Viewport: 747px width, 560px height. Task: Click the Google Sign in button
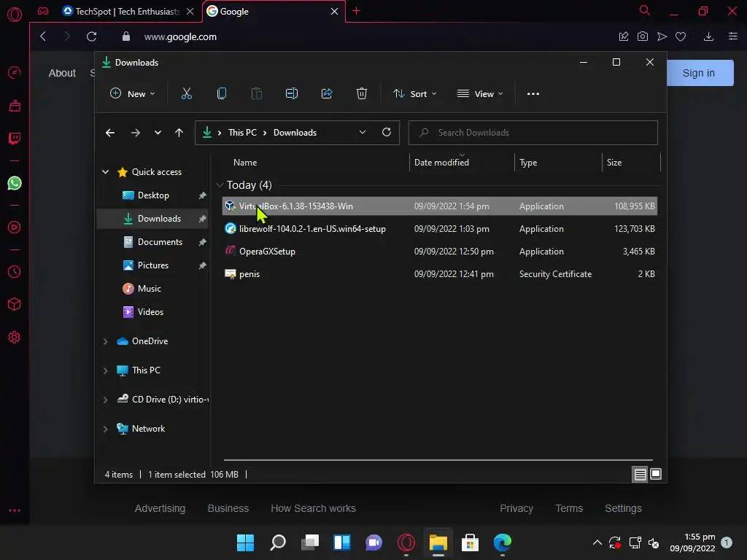pyautogui.click(x=698, y=73)
